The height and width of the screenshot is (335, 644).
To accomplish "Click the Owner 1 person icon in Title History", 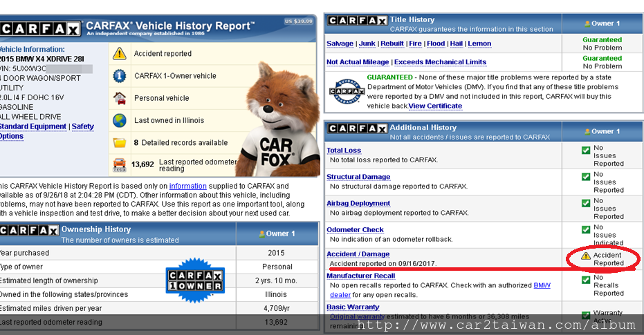I will [x=587, y=23].
